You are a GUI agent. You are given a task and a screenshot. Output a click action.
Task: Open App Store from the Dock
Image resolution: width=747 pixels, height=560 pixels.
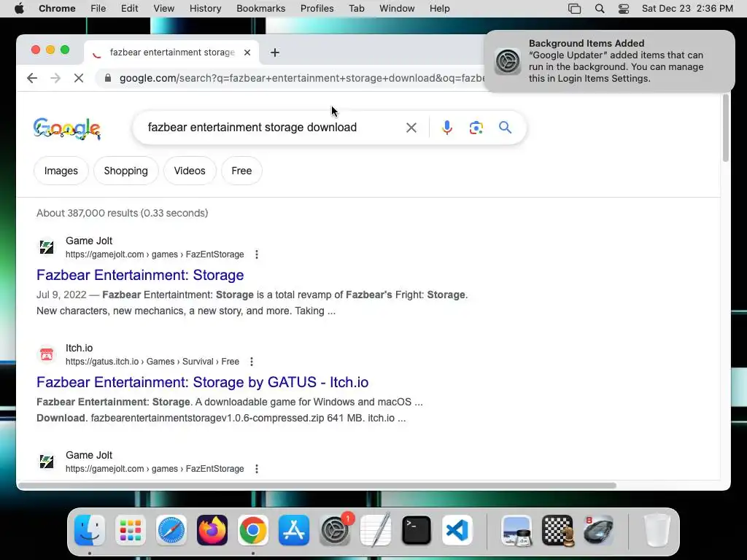[x=294, y=530]
